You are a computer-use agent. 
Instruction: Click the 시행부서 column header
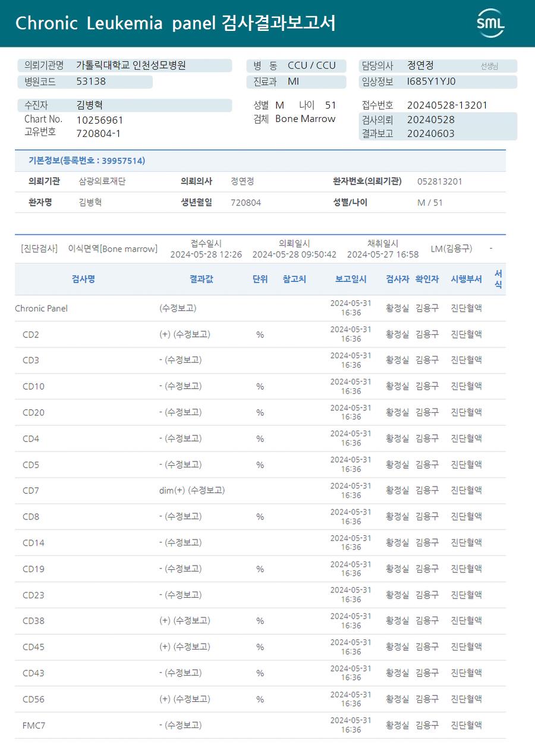tap(466, 279)
